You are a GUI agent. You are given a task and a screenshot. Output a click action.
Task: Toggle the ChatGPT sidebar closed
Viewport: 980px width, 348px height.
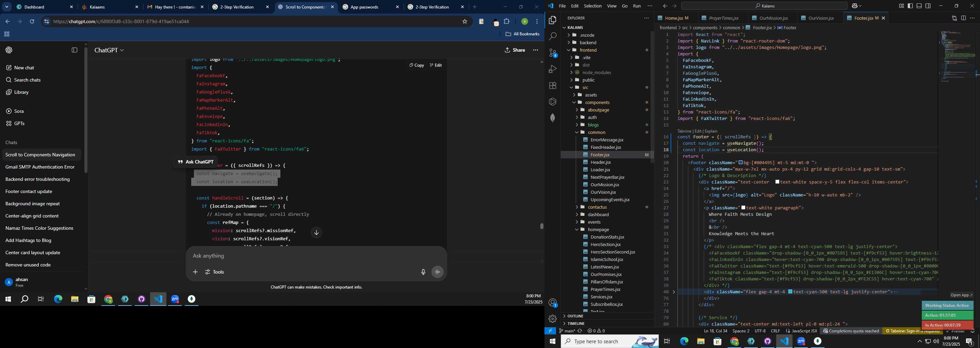[75, 50]
